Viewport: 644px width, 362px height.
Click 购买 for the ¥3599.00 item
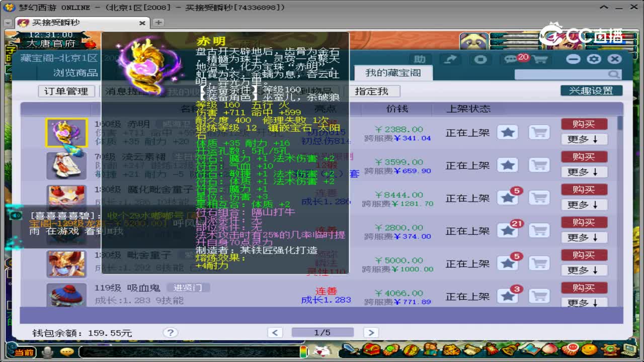584,156
